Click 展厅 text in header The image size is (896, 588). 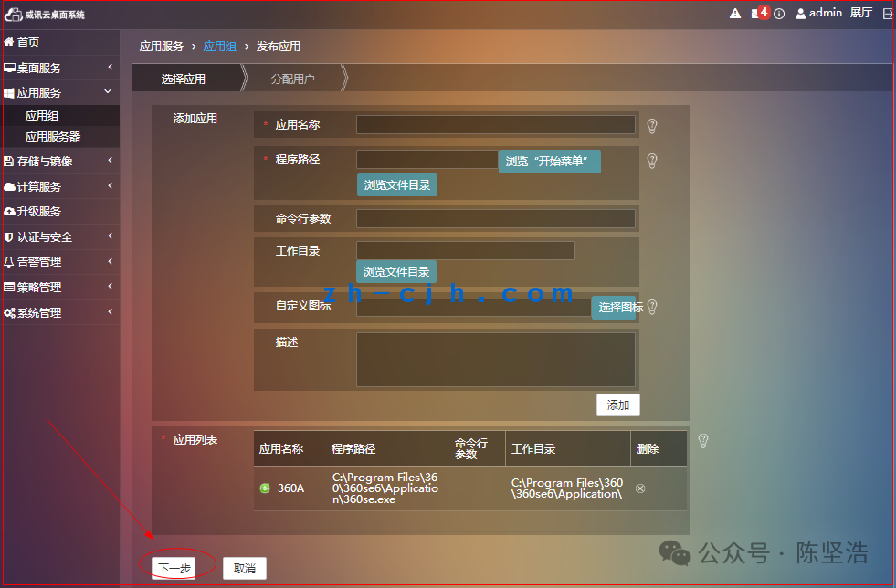861,13
